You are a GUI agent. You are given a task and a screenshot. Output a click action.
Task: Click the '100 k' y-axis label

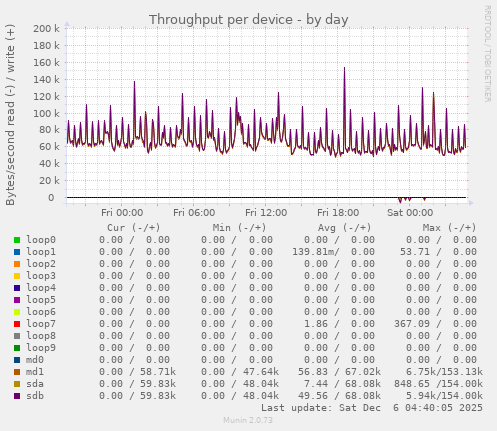point(46,113)
